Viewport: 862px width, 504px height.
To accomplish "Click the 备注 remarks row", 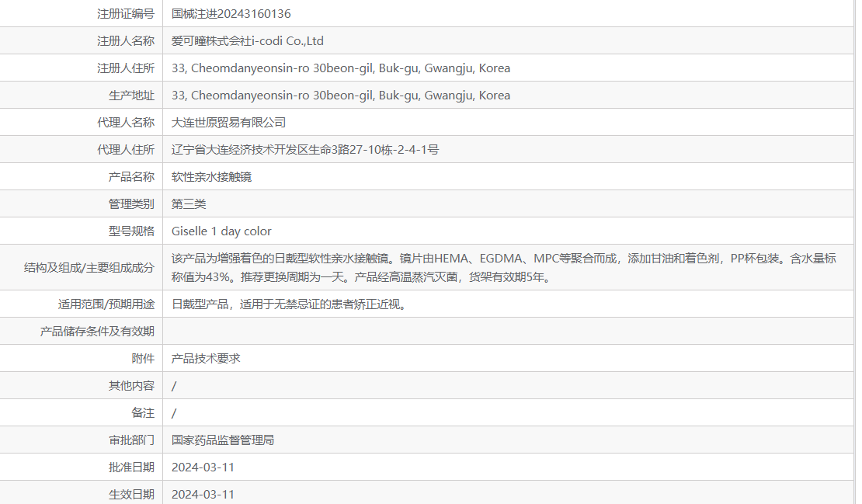I will tap(172, 412).
